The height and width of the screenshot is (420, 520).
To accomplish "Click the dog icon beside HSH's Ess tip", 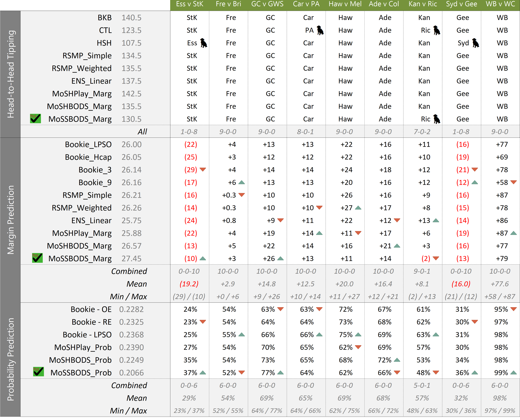I will 203,43.
